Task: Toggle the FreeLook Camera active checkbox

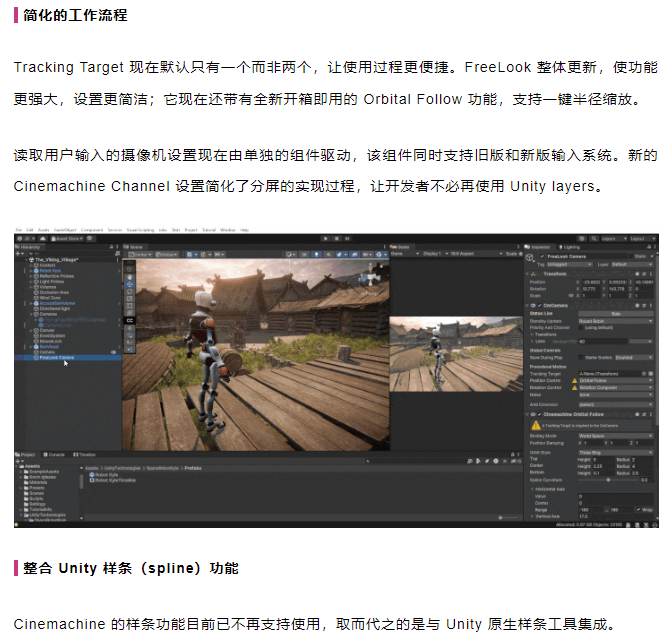Action: (542, 256)
